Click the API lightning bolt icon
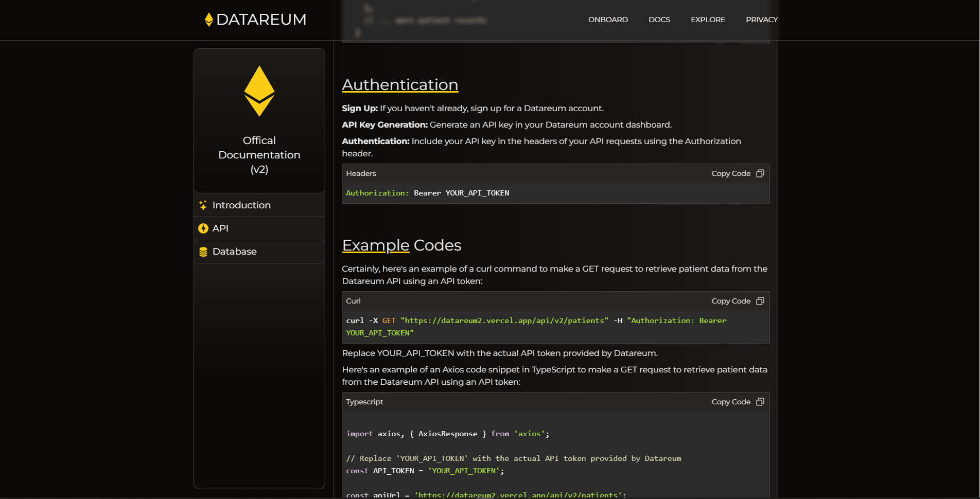Image resolution: width=980 pixels, height=499 pixels. 203,228
